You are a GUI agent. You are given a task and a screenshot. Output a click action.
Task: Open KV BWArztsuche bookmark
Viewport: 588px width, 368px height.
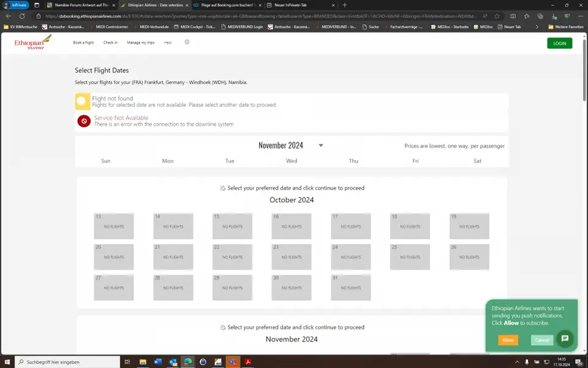point(21,26)
